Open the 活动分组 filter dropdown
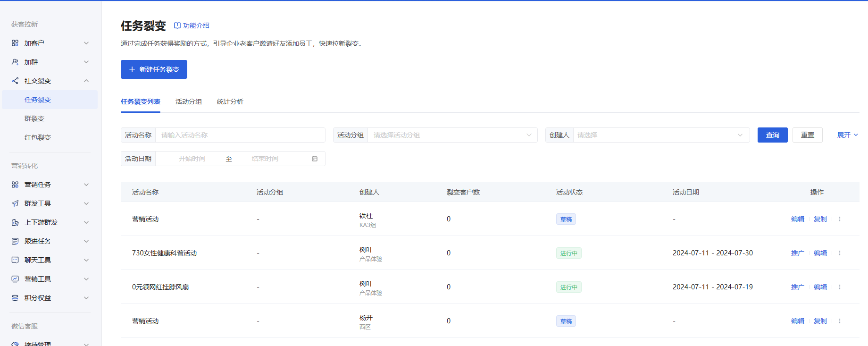Screen dimensions: 868x346 click(435, 135)
